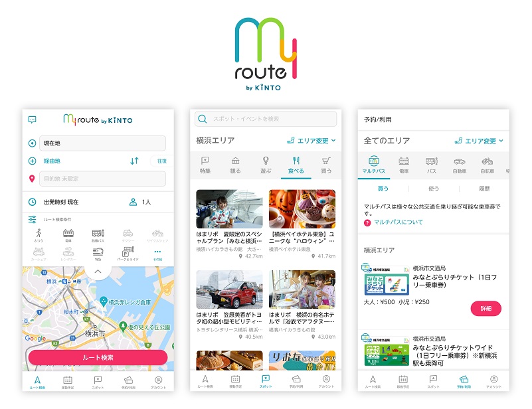Toggle the パーク&ライド travel mode

tap(128, 254)
